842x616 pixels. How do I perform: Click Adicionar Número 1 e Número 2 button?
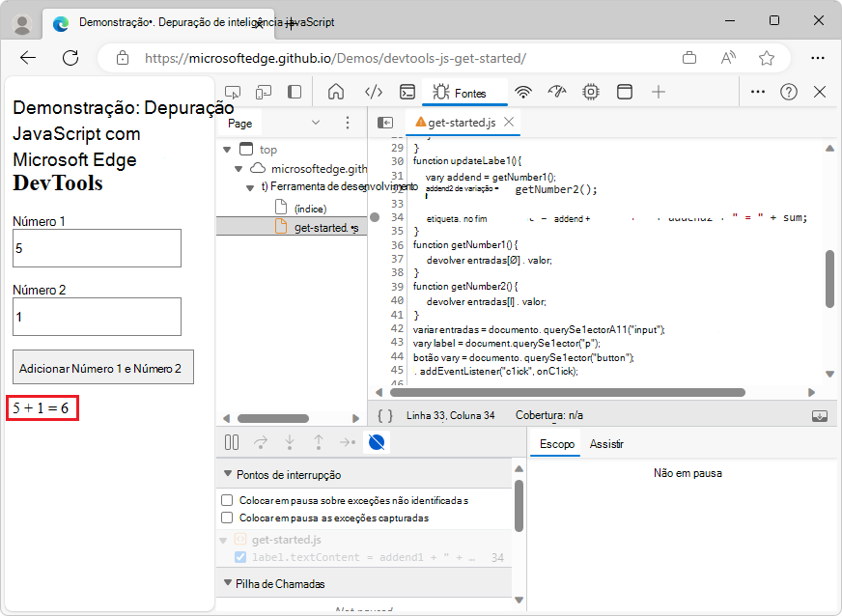coord(103,368)
